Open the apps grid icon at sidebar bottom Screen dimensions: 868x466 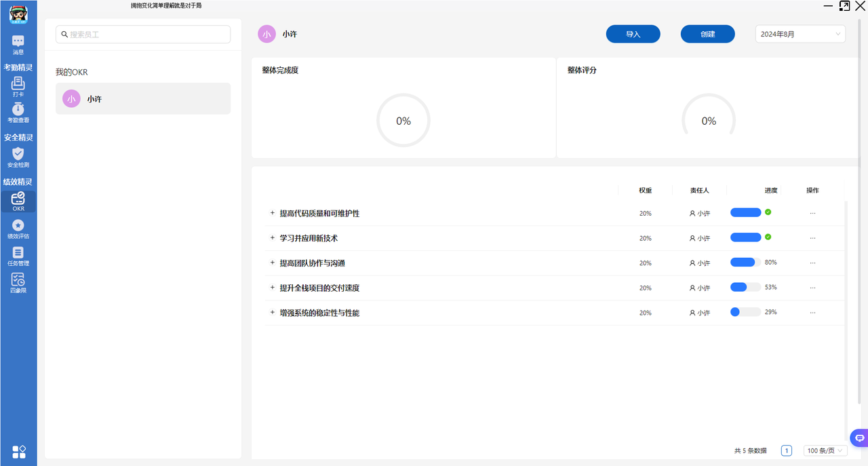click(x=19, y=452)
